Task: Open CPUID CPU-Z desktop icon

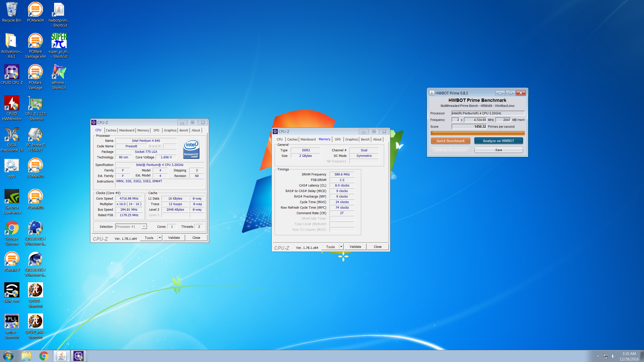Action: tap(12, 75)
